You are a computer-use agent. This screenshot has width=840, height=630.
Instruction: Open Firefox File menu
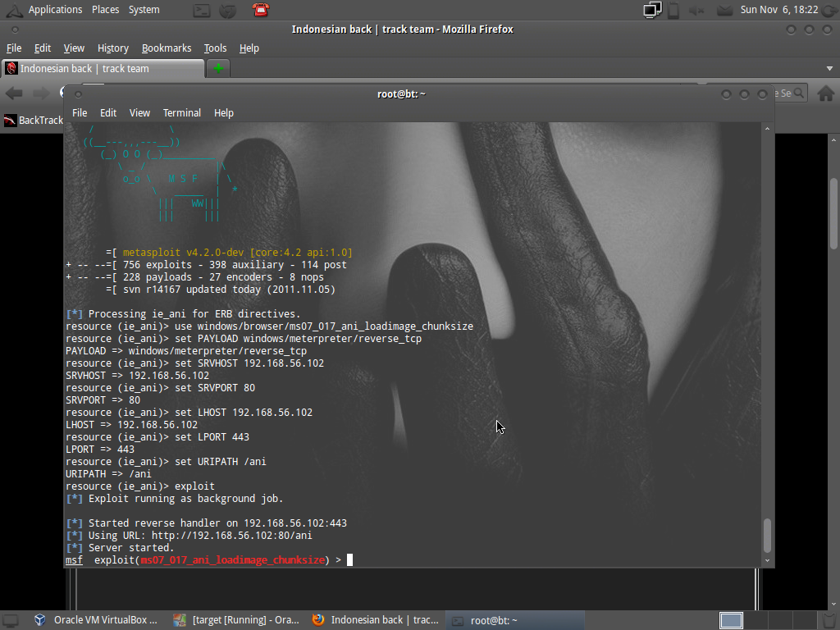(14, 48)
